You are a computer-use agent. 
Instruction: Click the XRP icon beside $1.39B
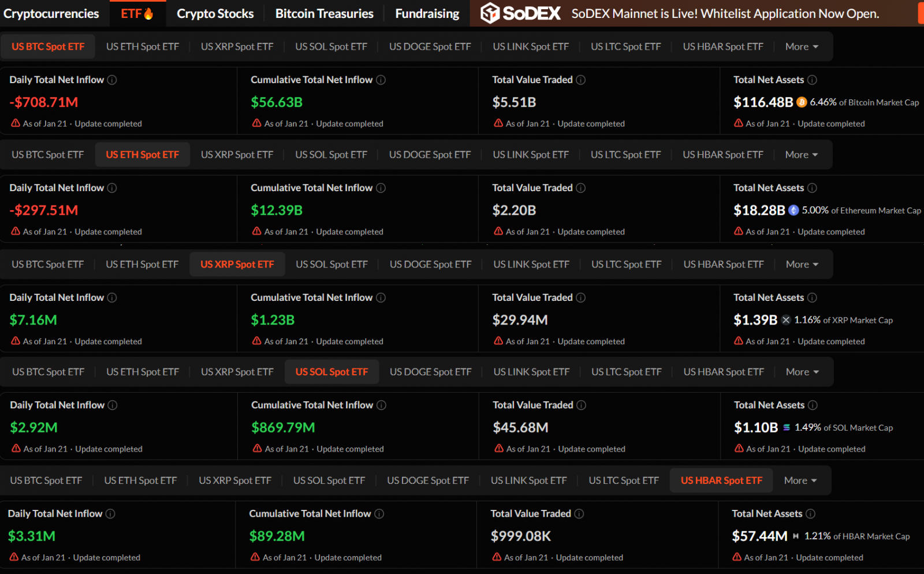[x=786, y=319]
